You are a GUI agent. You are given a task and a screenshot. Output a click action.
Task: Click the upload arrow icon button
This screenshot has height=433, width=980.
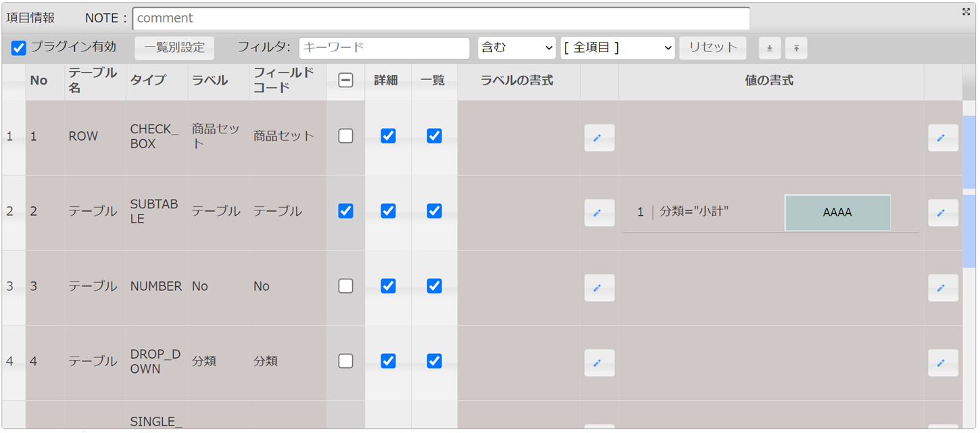point(796,48)
